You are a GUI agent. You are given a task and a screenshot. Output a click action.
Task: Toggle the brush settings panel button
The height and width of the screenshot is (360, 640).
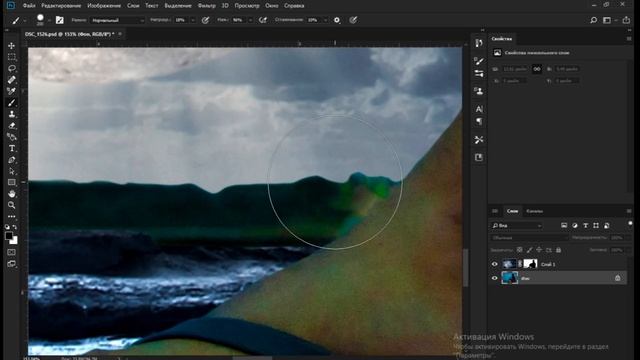[x=60, y=20]
